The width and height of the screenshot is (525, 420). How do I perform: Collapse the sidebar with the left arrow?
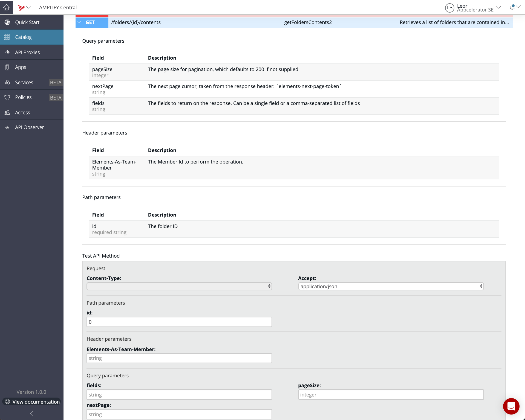click(x=31, y=414)
